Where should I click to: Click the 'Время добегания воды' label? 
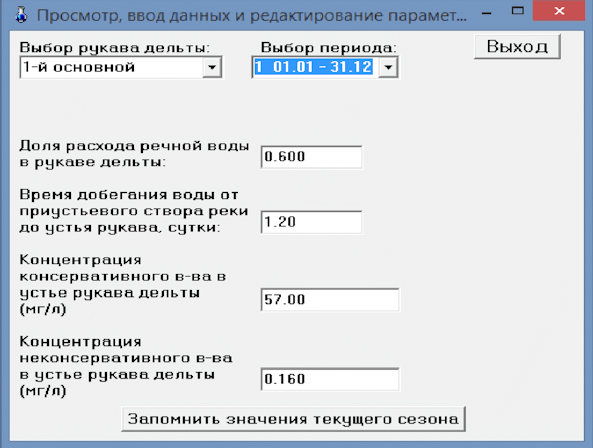(x=129, y=195)
